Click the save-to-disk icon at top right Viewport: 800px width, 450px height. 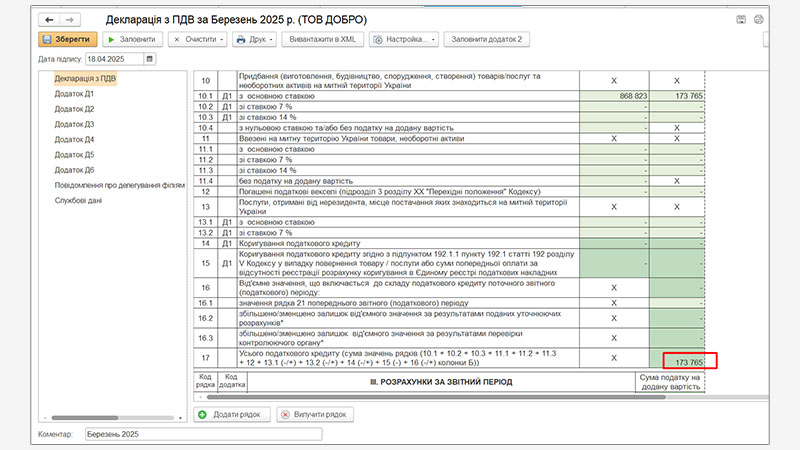[741, 20]
